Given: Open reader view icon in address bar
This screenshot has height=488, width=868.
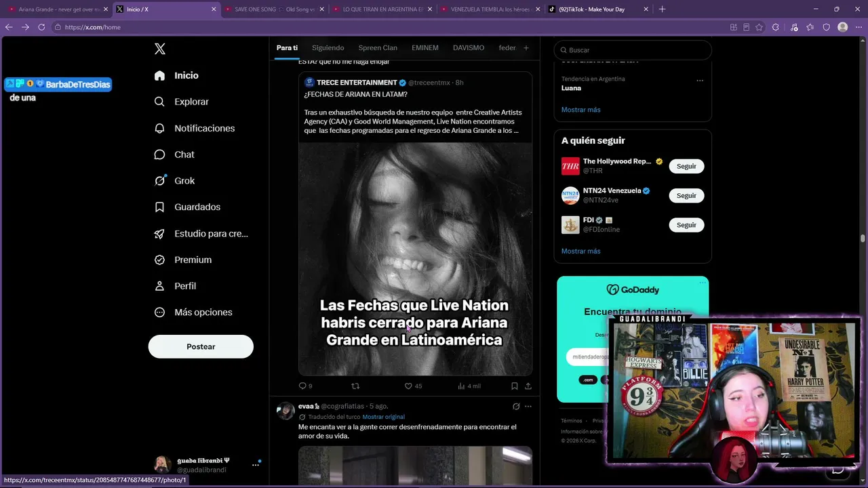Looking at the screenshot, I should tap(747, 27).
